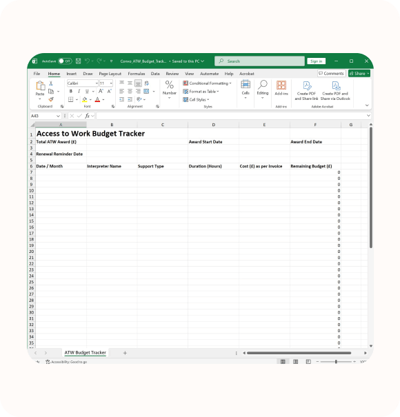This screenshot has height=417, width=400.
Task: Click the fill color highlight button
Action: click(x=85, y=99)
